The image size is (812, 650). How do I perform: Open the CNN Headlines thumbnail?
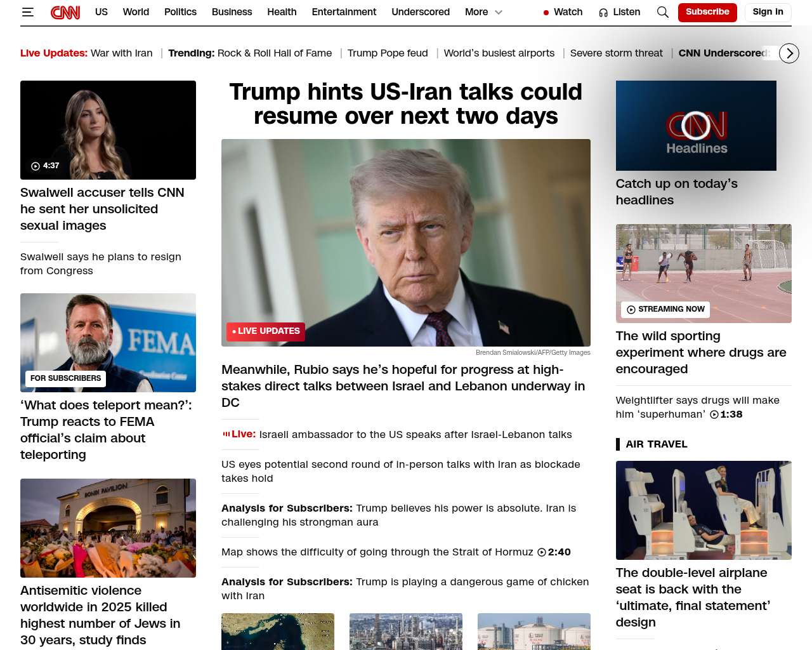[696, 126]
